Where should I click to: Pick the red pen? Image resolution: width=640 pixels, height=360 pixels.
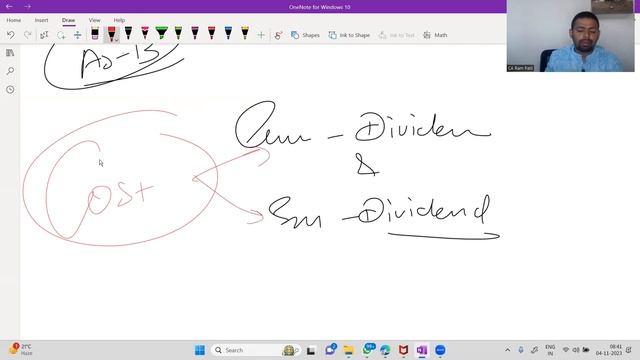pyautogui.click(x=111, y=33)
